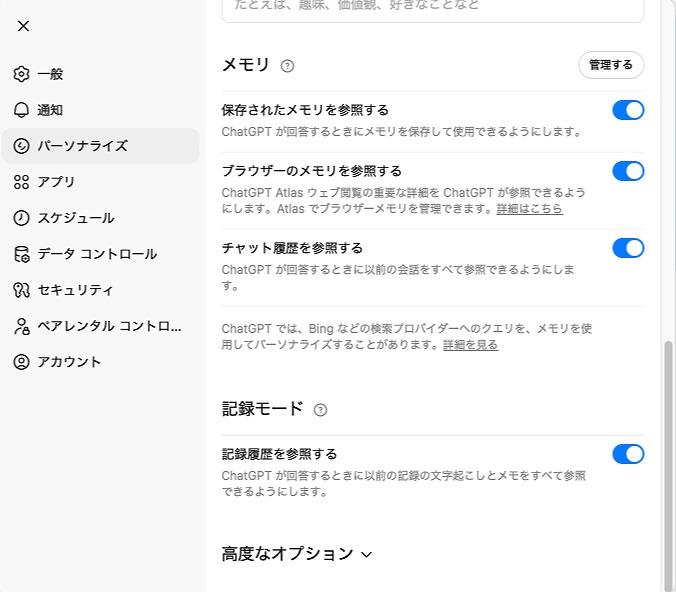Click the bell icon for 通知
Image resolution: width=676 pixels, height=592 pixels.
pos(22,110)
